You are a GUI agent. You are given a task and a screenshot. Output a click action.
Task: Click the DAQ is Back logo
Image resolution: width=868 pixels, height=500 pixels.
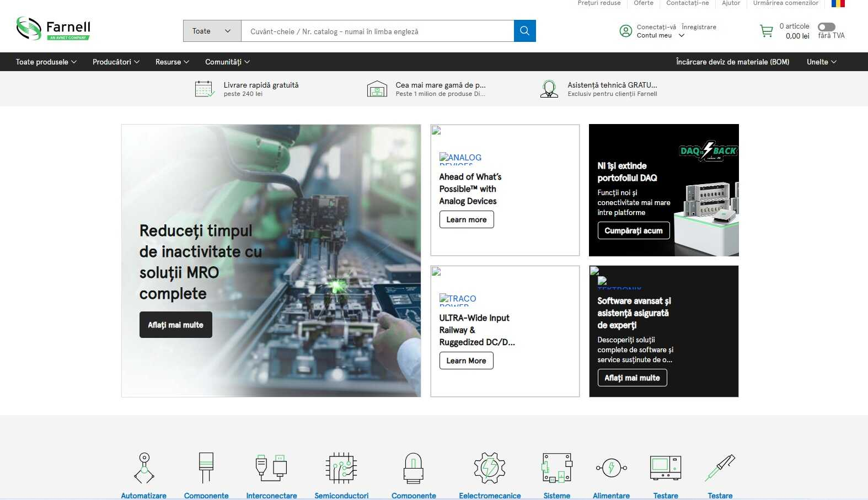[x=708, y=150]
